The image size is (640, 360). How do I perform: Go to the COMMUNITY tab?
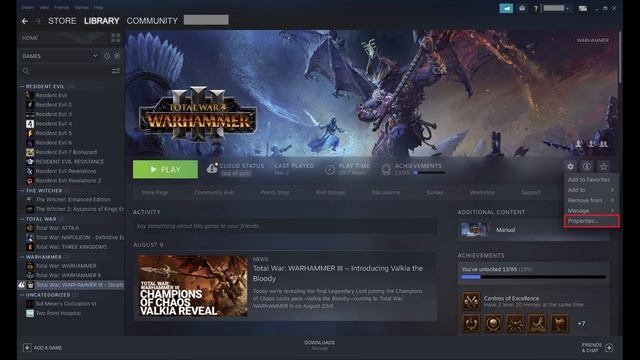click(152, 21)
